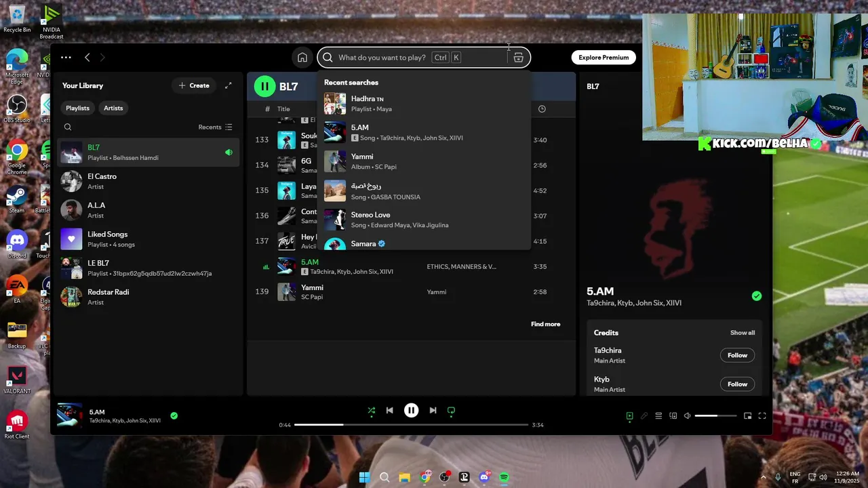
Task: Toggle shuffle in the player bar
Action: [x=371, y=410]
